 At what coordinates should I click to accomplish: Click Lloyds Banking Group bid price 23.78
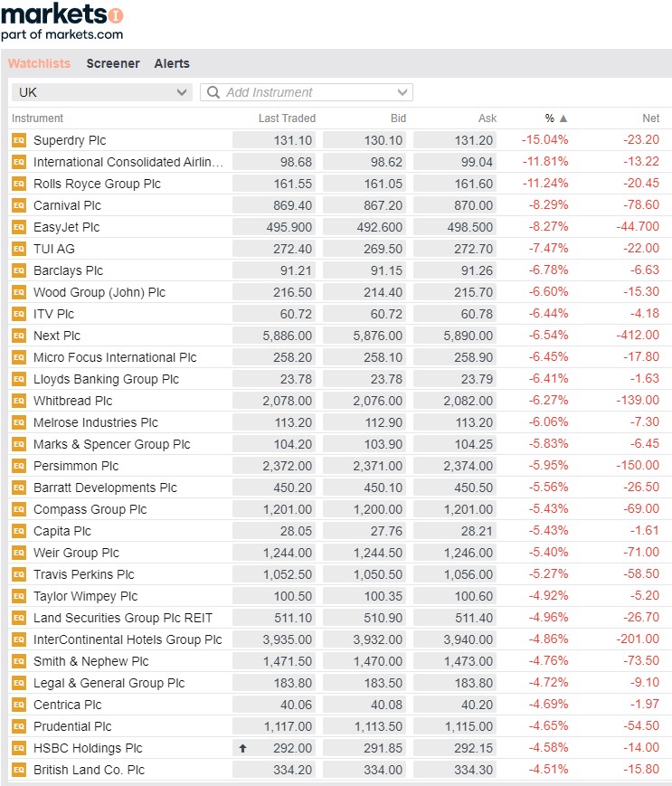click(x=364, y=379)
